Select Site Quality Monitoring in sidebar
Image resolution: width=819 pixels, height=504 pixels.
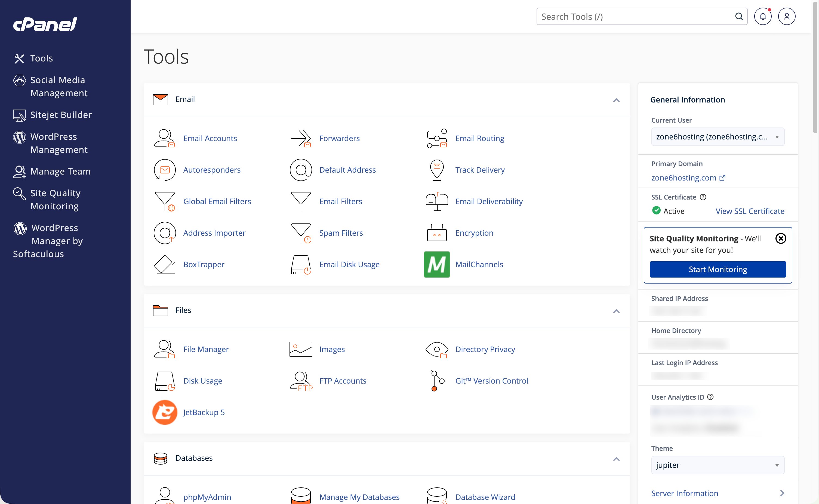(47, 200)
